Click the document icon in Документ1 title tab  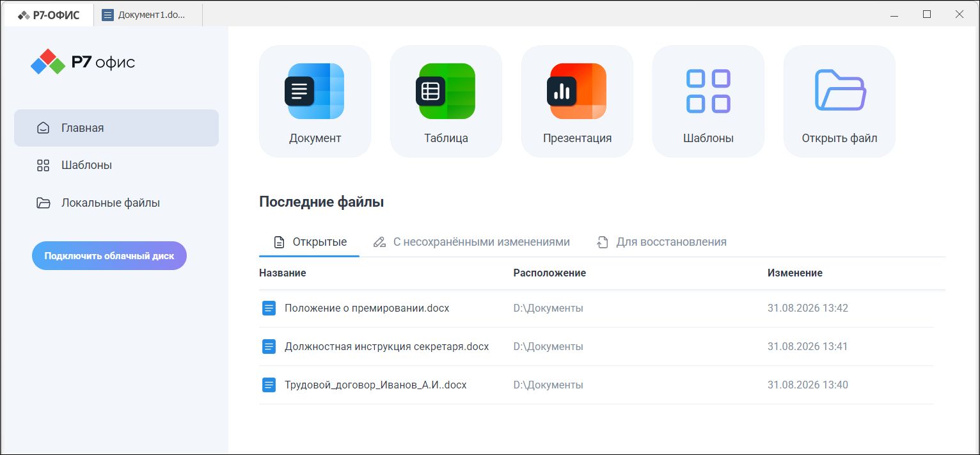click(108, 15)
